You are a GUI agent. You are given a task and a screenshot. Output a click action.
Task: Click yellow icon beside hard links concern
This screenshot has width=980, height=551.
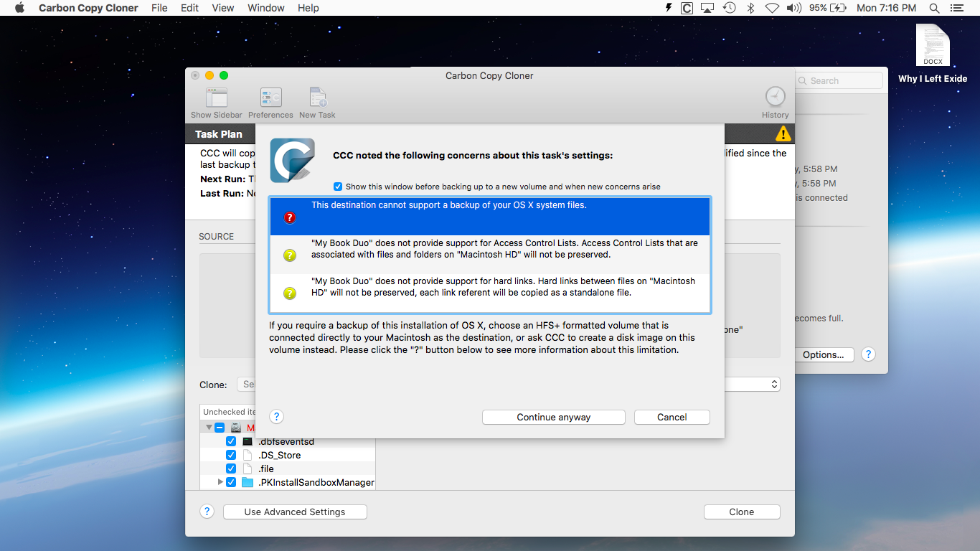[x=290, y=293]
